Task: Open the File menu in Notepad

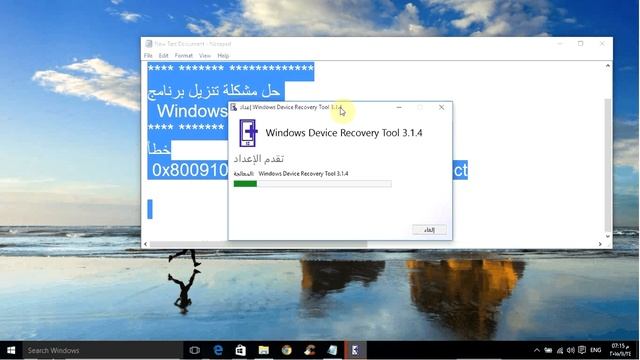Action: coord(148,56)
